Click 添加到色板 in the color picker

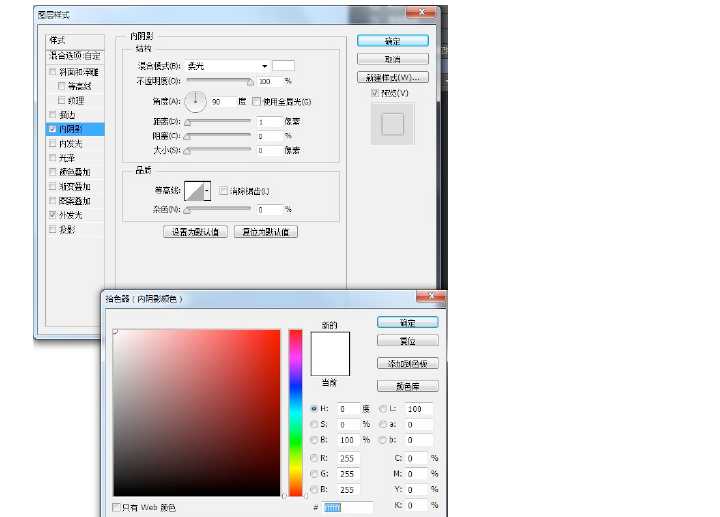click(407, 363)
